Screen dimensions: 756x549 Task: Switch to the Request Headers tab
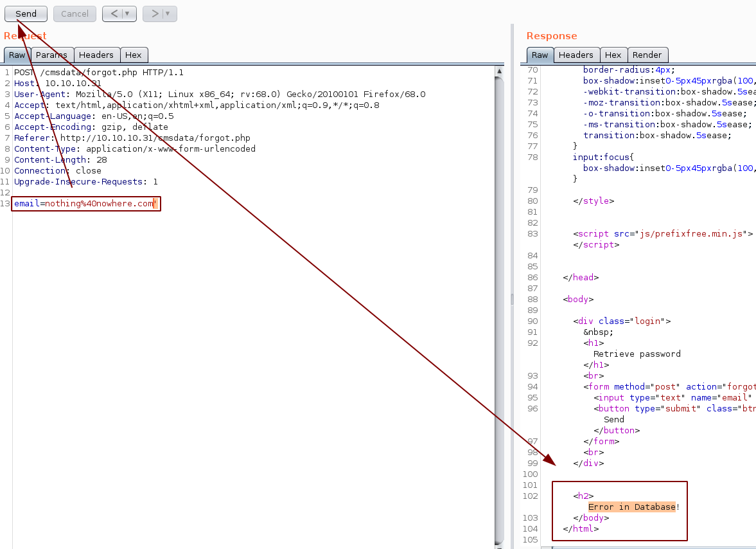click(96, 55)
